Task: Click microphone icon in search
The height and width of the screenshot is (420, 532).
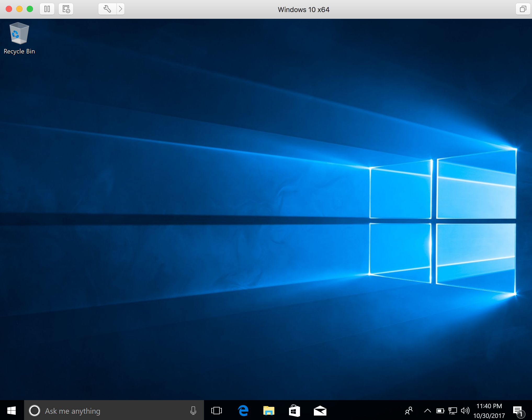Action: coord(194,411)
